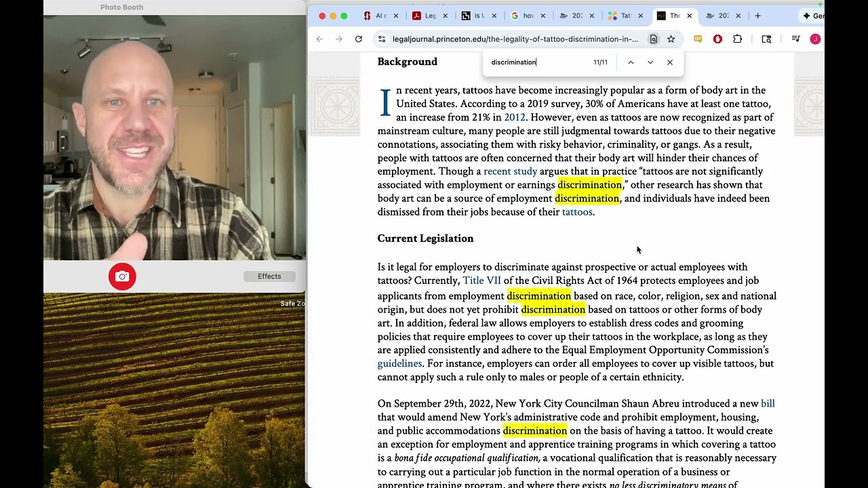Screen dimensions: 868x488
Task: Switch to the 'Is U' tab
Action: pos(473,16)
